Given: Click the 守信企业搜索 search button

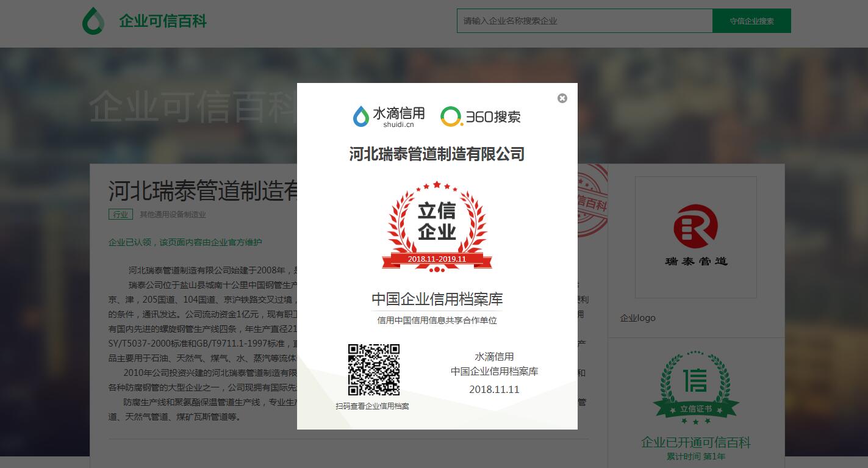Looking at the screenshot, I should pos(751,21).
